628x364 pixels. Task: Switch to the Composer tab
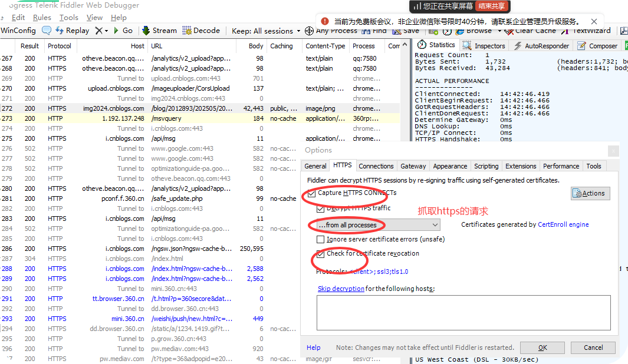[x=597, y=45]
